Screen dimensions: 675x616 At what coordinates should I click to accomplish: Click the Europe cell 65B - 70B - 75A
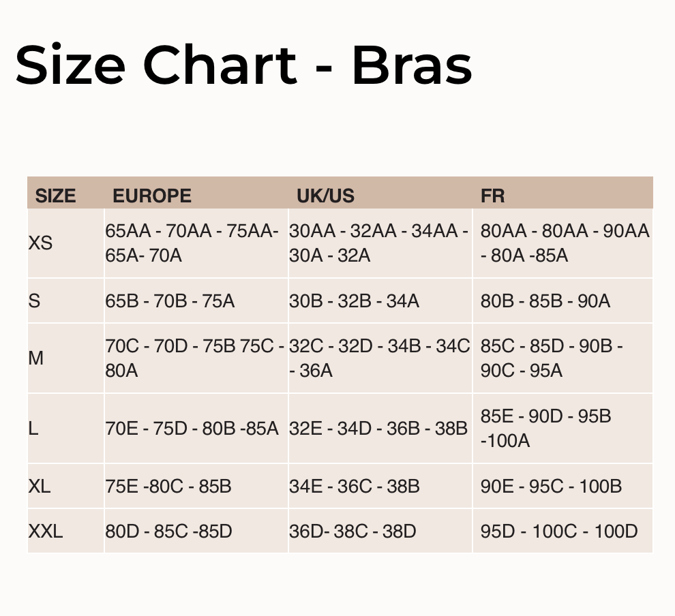pos(170,301)
